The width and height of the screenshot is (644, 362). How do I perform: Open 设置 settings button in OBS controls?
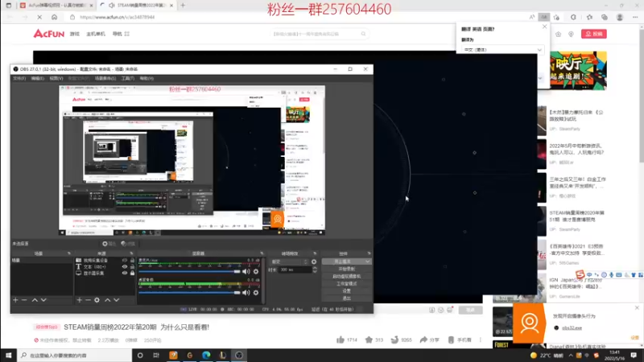coord(347,291)
